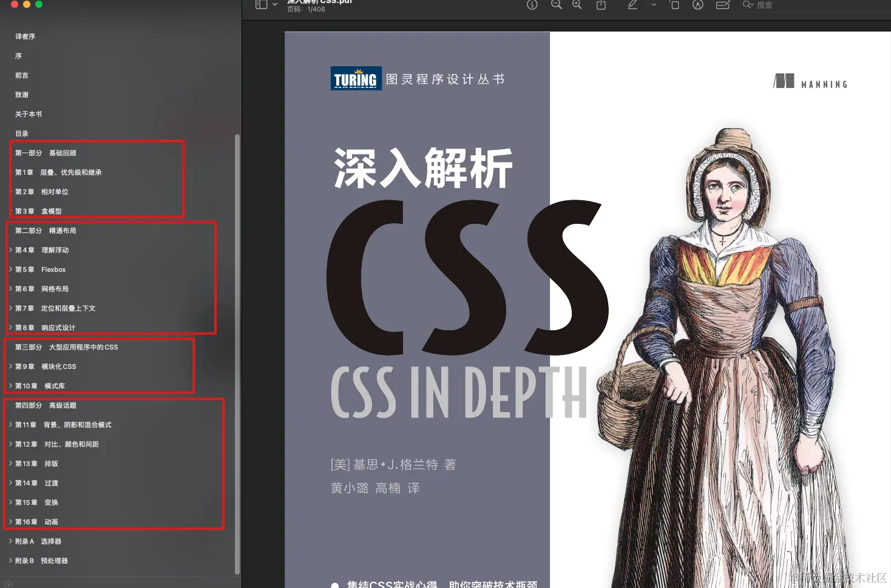Expand the 第14章 过渡 chevron
Screen dimensions: 891x588
tap(10, 483)
